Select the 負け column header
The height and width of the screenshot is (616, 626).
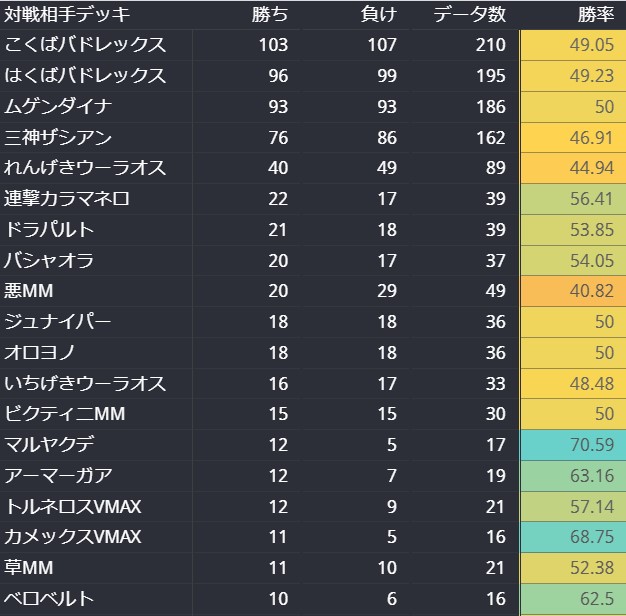pos(378,15)
